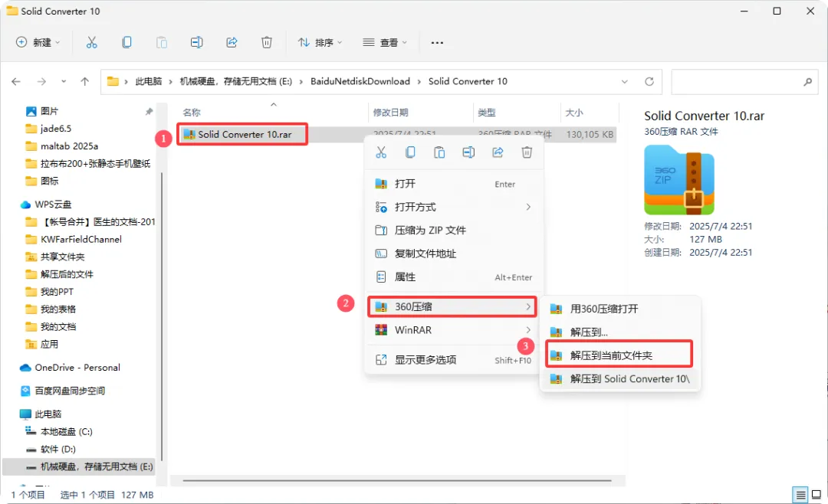
Task: Click the 360 ZIP preview thumbnail
Action: pyautogui.click(x=679, y=180)
